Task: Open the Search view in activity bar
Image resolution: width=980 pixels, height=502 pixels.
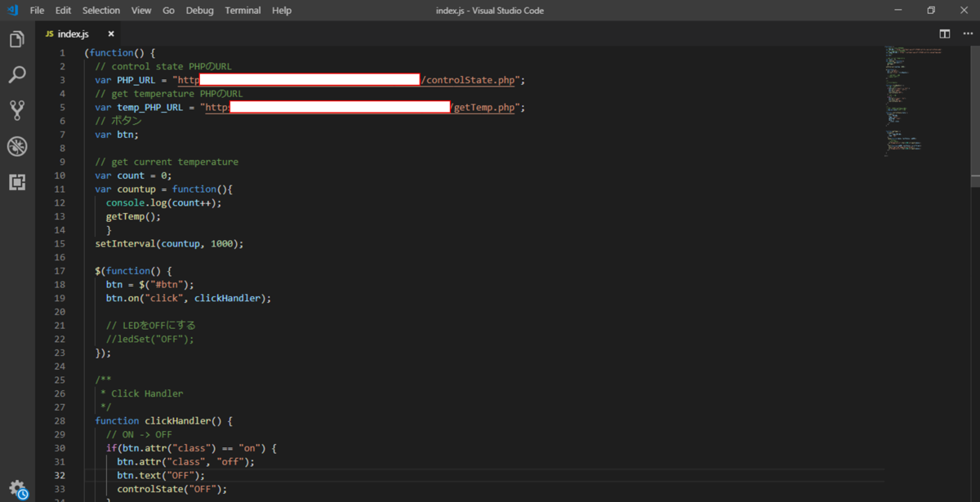Action: (x=16, y=75)
